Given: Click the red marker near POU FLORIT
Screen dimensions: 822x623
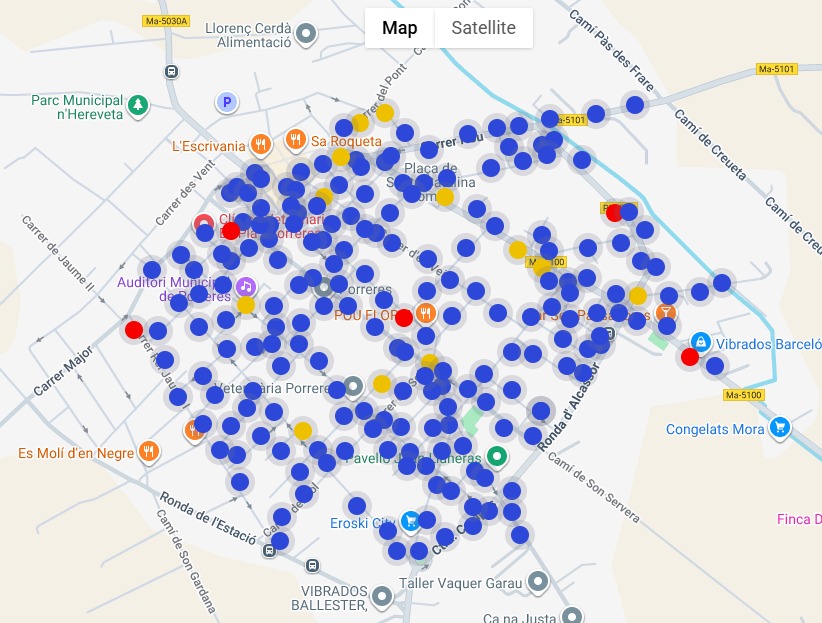Looking at the screenshot, I should [x=404, y=318].
